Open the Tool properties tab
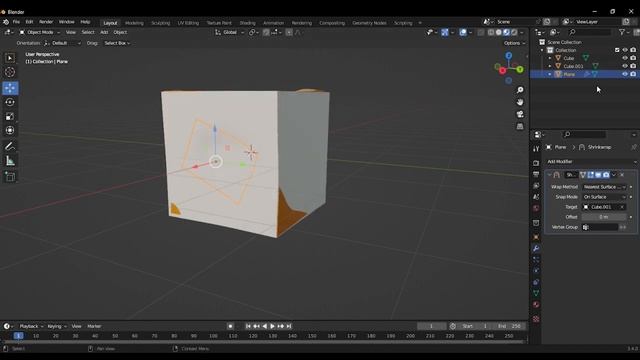The width and height of the screenshot is (640, 360). tap(536, 149)
